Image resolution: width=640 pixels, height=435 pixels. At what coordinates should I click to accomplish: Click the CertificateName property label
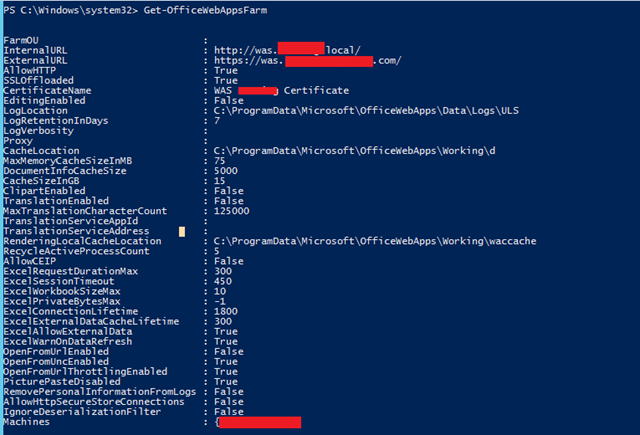[47, 91]
